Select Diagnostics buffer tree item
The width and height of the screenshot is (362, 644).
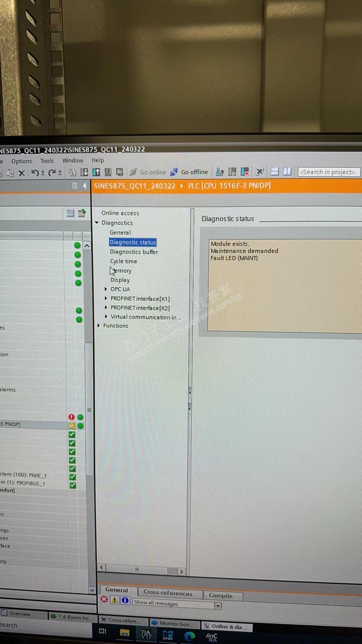coord(134,252)
